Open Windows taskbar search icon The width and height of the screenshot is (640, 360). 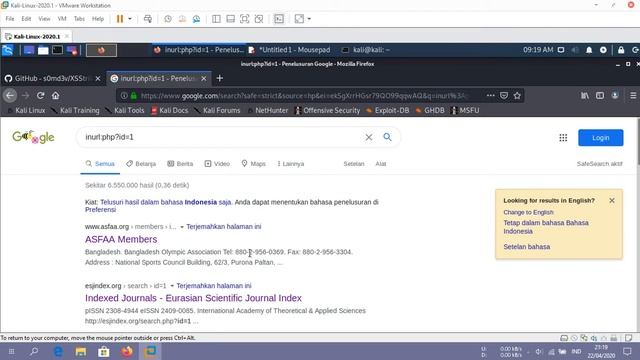(x=34, y=351)
